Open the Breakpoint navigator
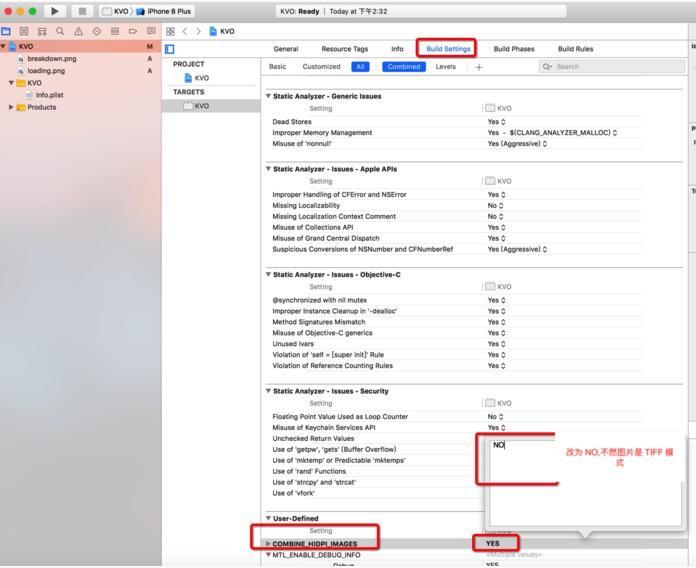Image resolution: width=696 pixels, height=568 pixels. 133,31
